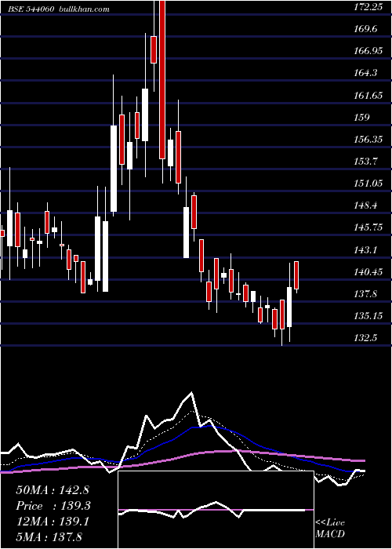Click the Price : 139.3 readout
The height and width of the screenshot is (549, 392).
coord(53,506)
